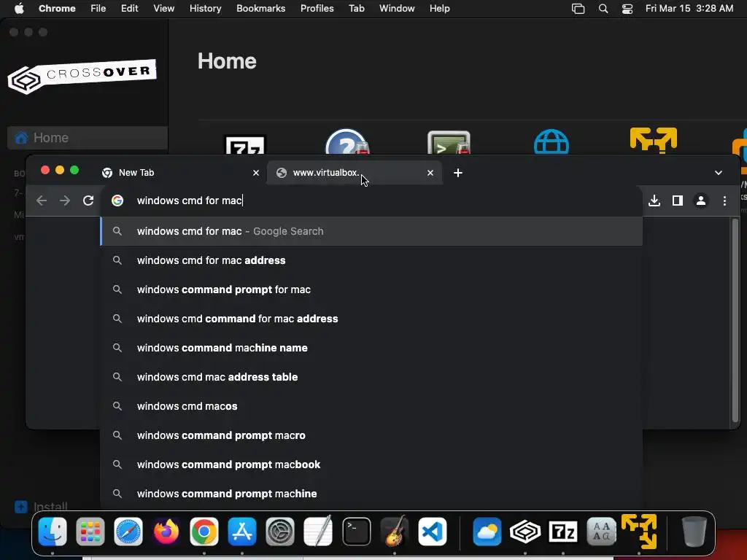Screen dimensions: 747x560
Task: Select 'windows cmd for mac address' suggestion
Action: coord(371,260)
